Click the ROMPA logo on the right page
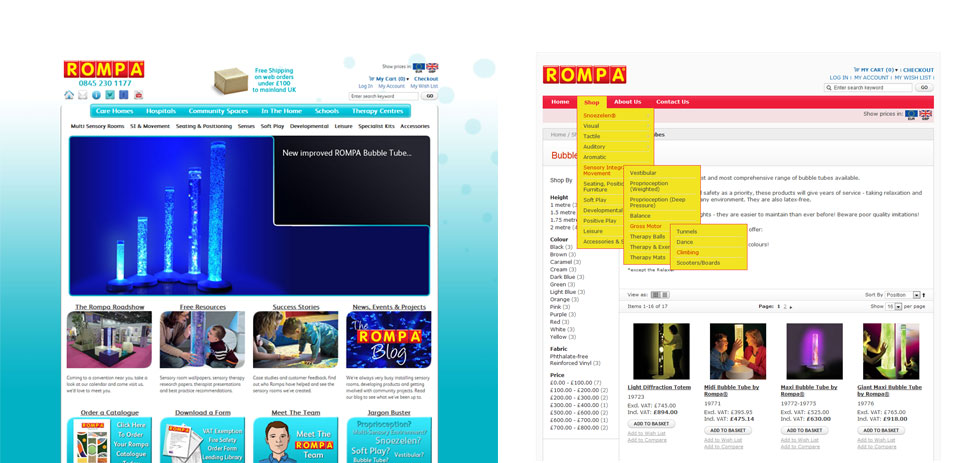 pos(585,74)
